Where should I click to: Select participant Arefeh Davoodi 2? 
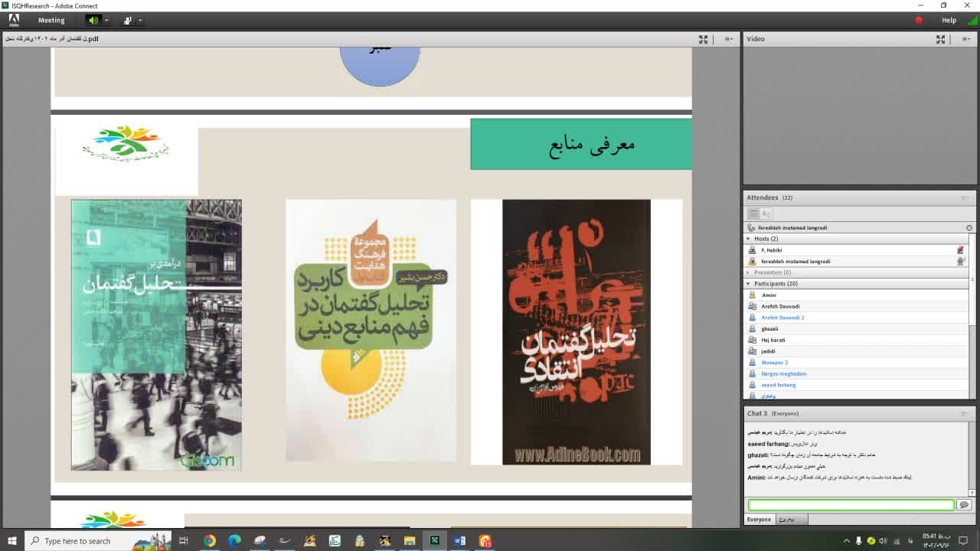point(856,318)
